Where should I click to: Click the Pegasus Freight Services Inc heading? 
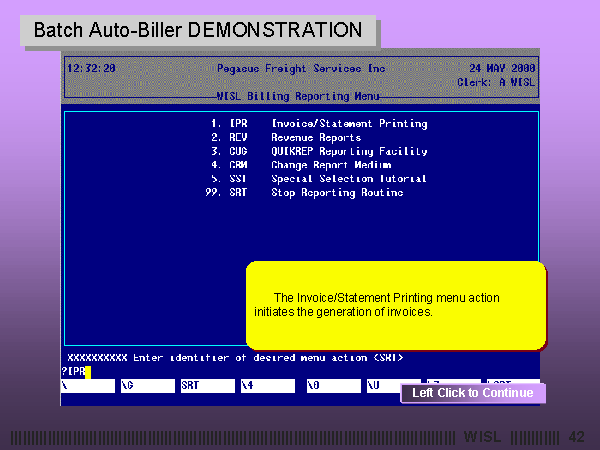click(300, 68)
